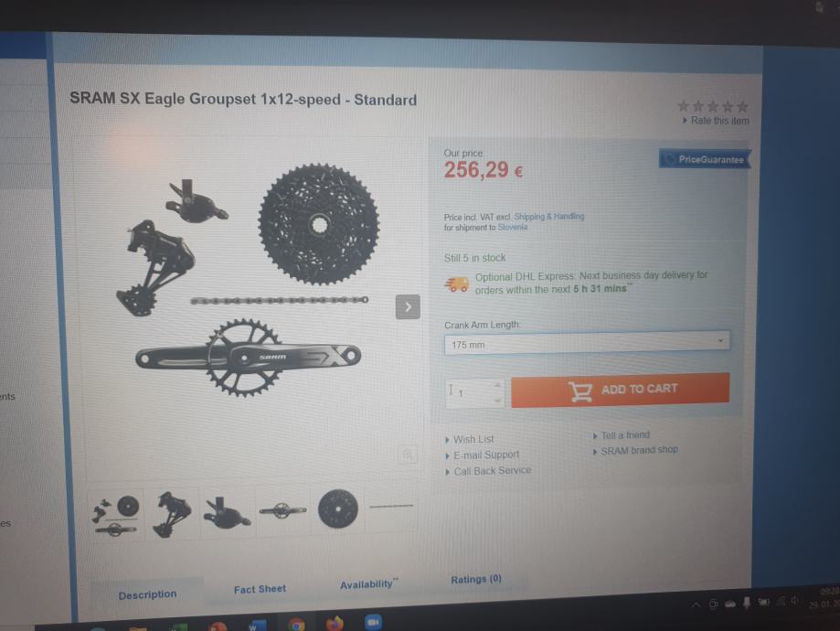Click the next image arrow button
The height and width of the screenshot is (631, 840).
[408, 306]
